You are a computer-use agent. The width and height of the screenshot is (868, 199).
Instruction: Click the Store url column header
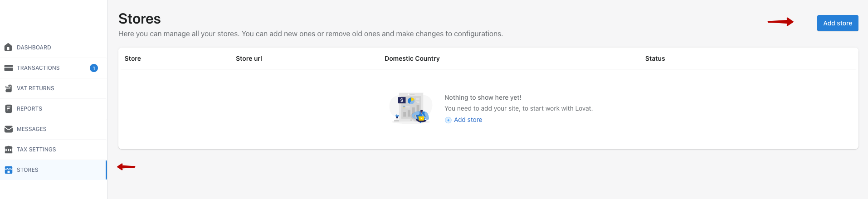[249, 58]
